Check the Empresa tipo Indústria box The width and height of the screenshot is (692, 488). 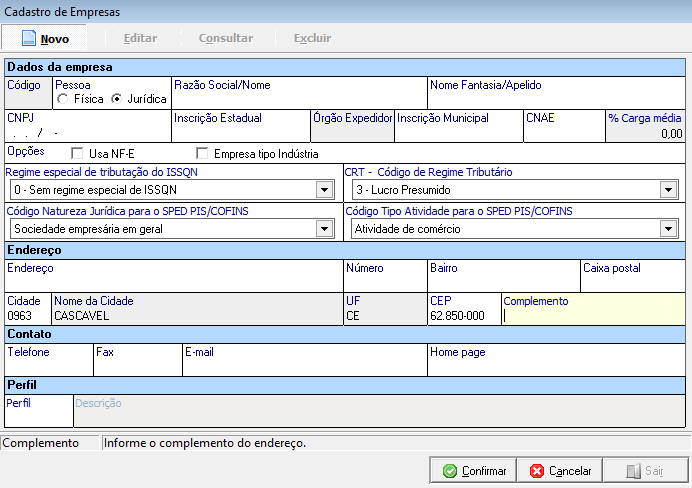[x=203, y=154]
